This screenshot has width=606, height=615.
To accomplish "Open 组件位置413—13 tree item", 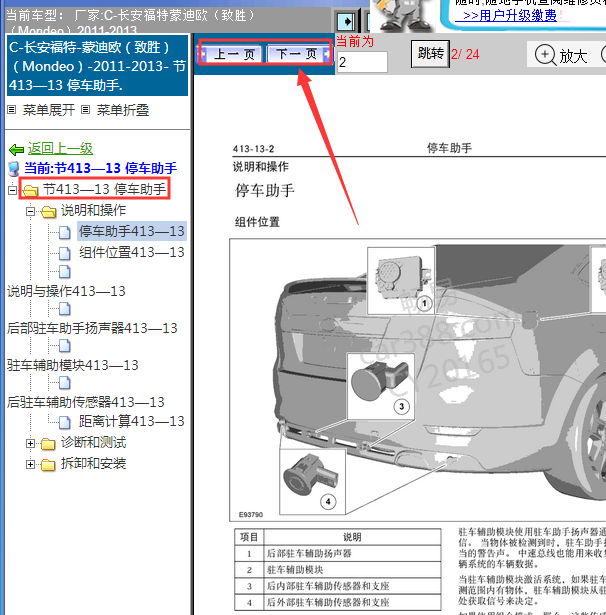I will [x=131, y=252].
